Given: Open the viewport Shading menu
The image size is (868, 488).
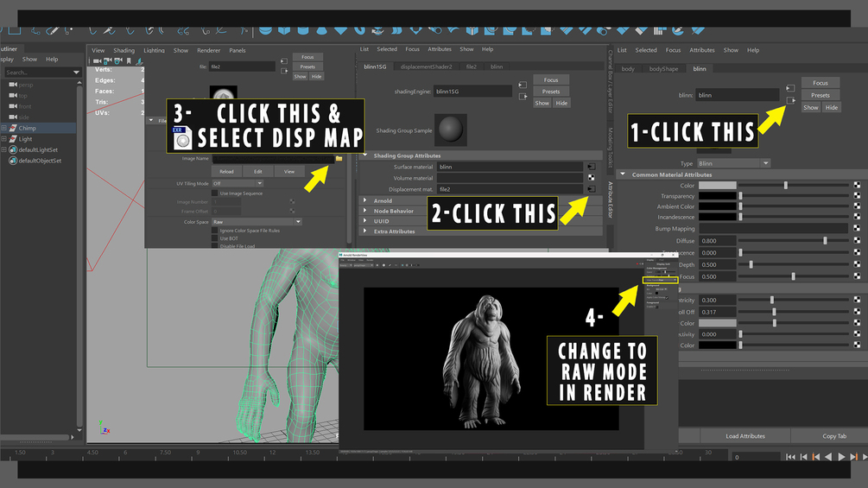Looking at the screenshot, I should (124, 50).
